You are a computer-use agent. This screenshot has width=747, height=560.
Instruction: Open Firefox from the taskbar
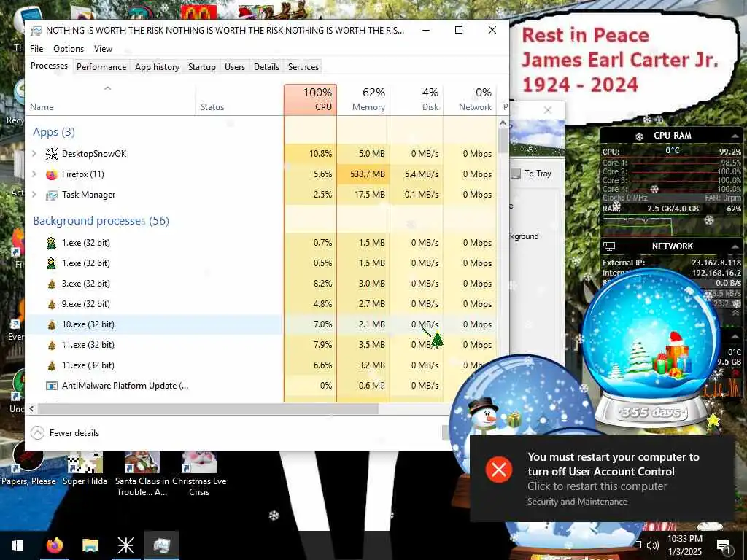54,545
